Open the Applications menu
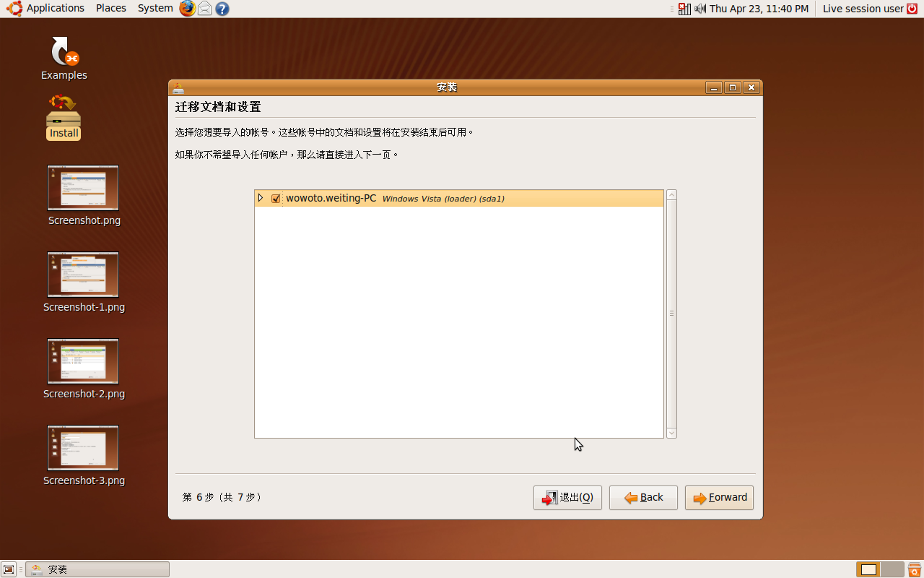 (56, 9)
